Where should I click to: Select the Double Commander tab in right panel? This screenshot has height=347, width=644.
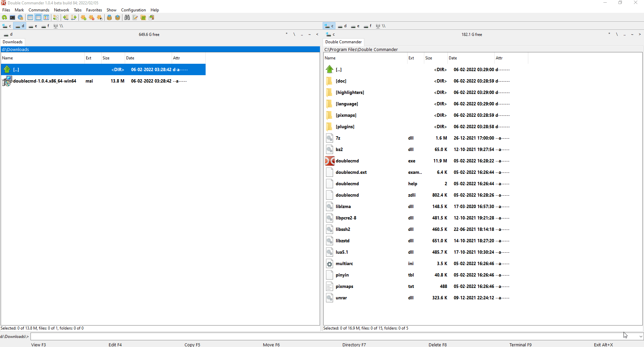343,42
